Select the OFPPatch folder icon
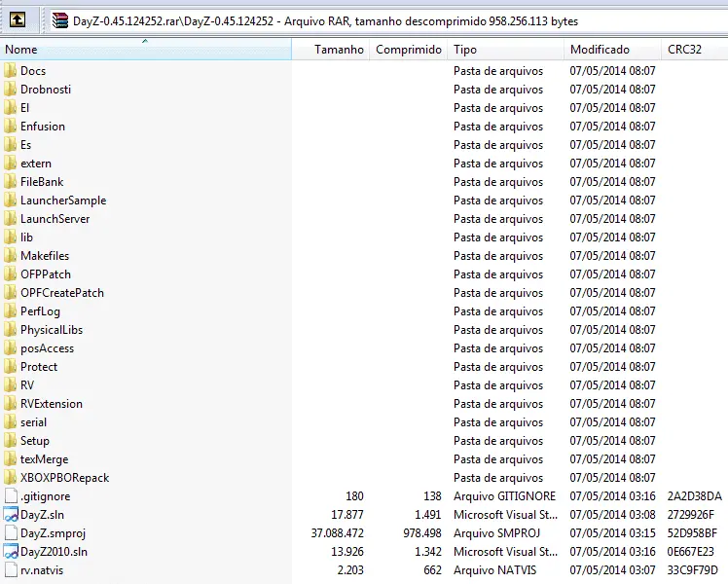 tap(10, 274)
